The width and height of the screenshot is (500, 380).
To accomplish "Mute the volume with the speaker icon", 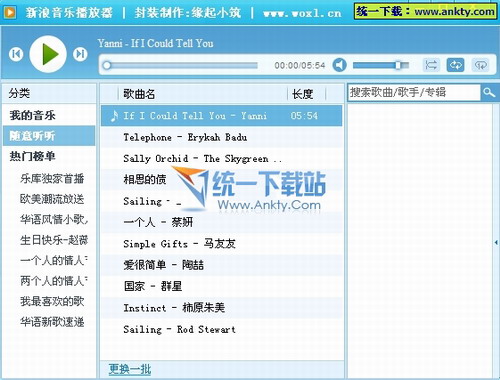I will tap(339, 65).
